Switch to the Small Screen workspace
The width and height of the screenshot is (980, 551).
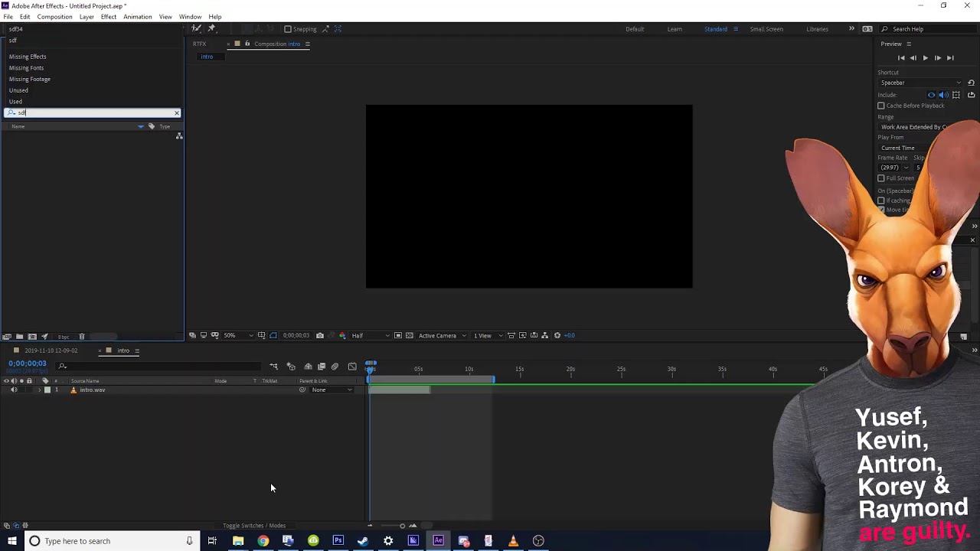(766, 29)
